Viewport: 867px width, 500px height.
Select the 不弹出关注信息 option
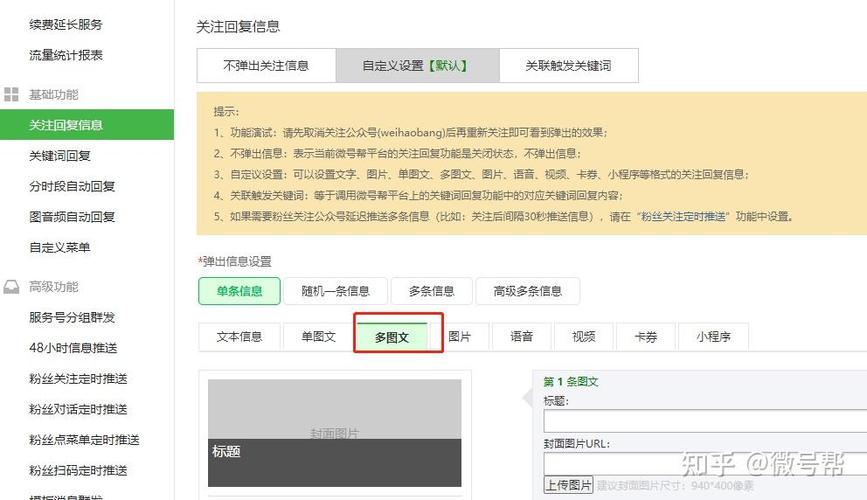coord(266,65)
